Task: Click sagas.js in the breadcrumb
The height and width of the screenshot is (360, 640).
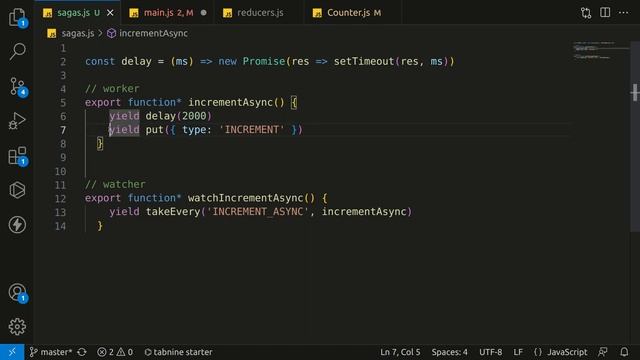Action: (78, 33)
